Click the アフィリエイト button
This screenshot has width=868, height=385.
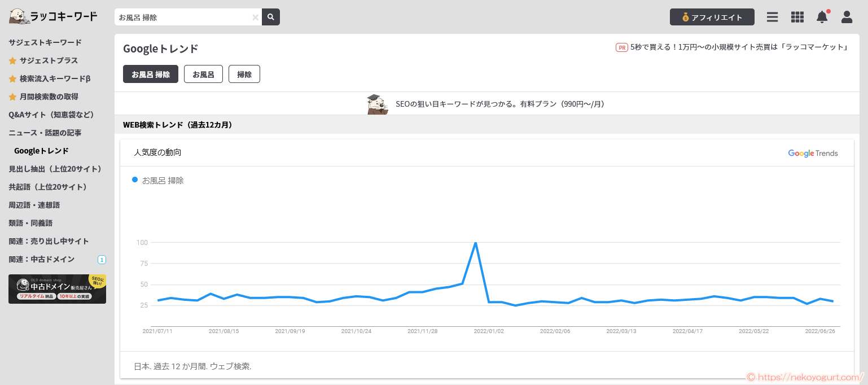coord(712,17)
